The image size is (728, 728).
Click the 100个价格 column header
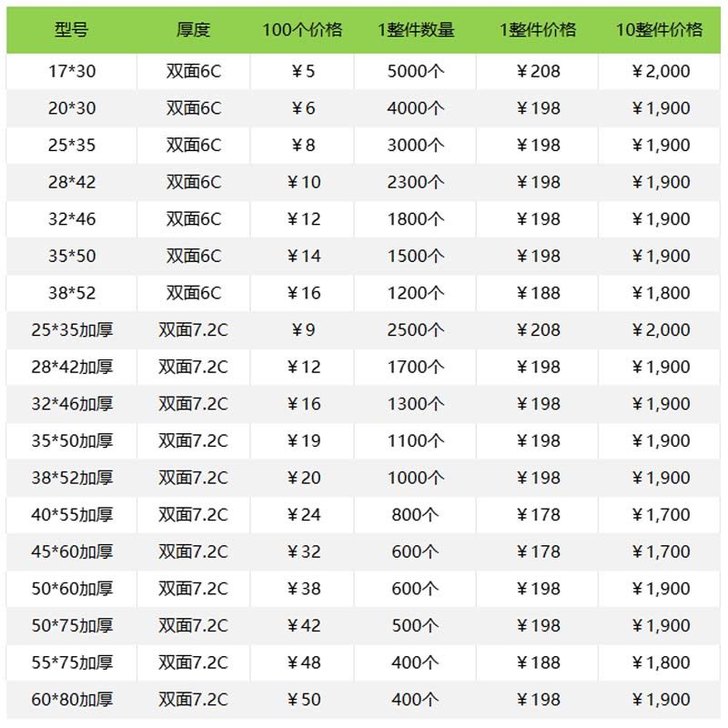(302, 30)
